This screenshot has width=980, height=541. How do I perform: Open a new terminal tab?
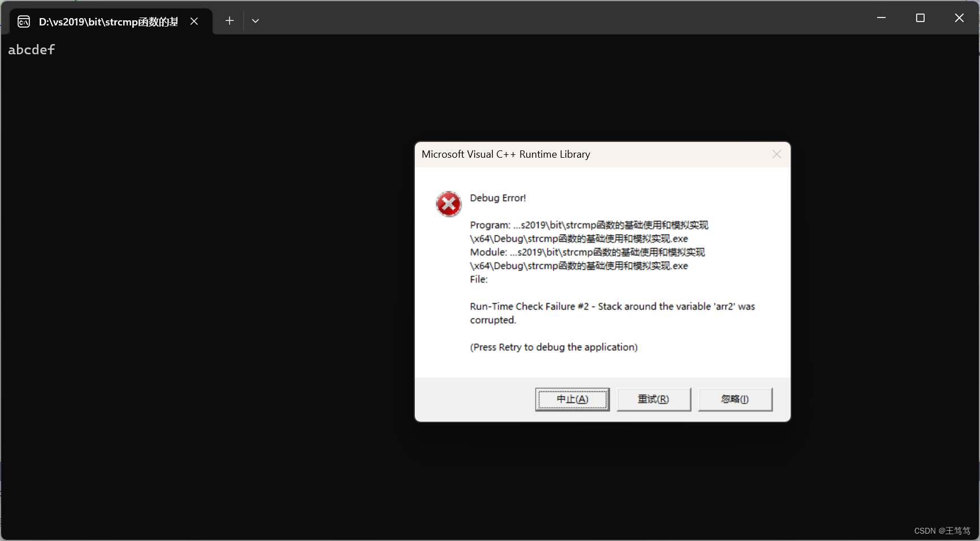pos(229,21)
